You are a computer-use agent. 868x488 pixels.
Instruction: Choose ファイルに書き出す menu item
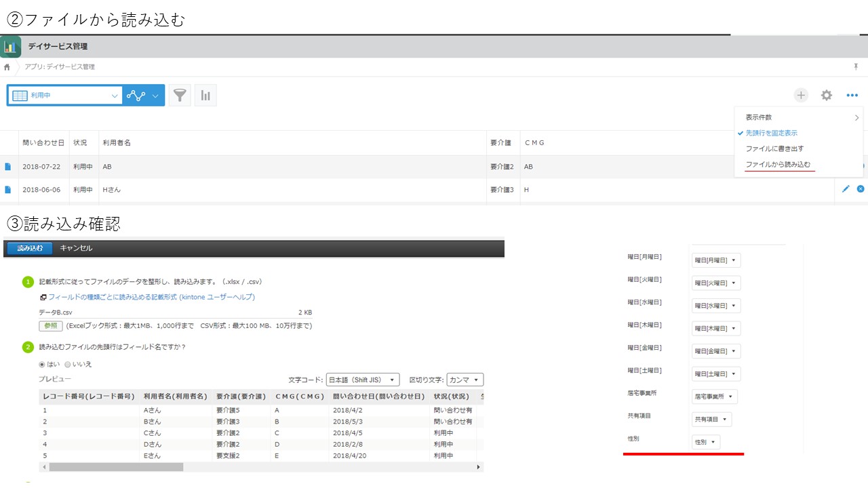click(774, 148)
